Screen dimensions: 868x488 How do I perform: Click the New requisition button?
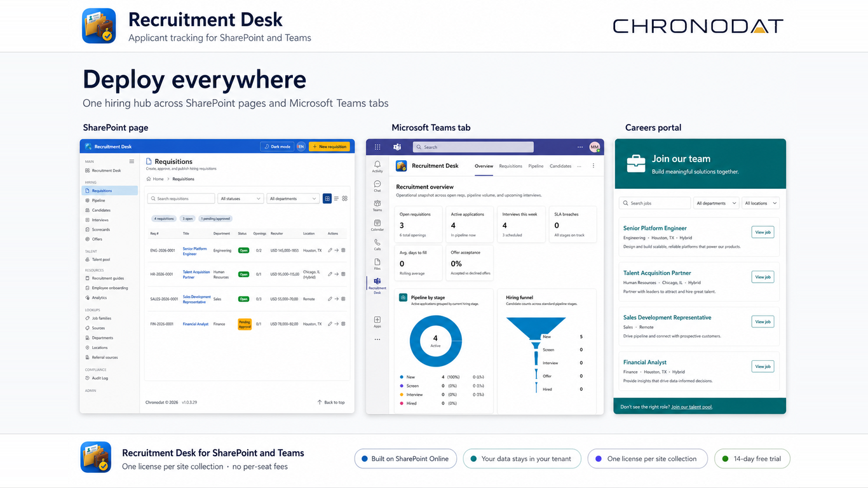click(x=329, y=147)
